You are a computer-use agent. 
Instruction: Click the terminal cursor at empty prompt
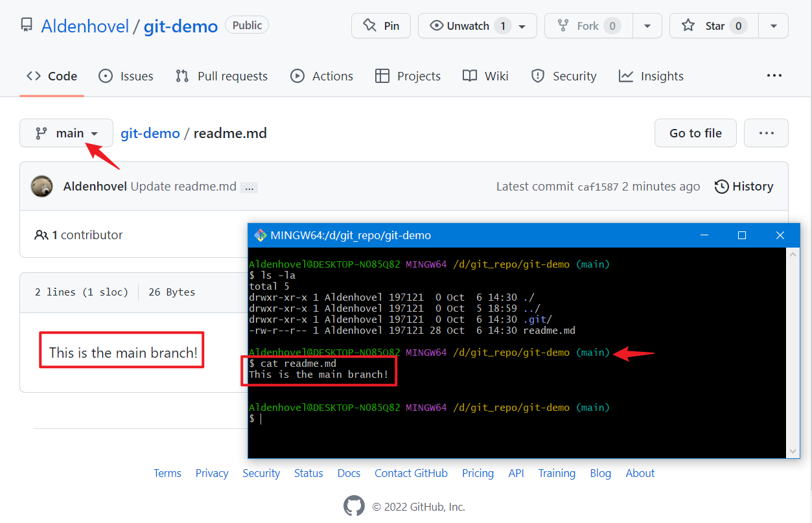point(261,419)
